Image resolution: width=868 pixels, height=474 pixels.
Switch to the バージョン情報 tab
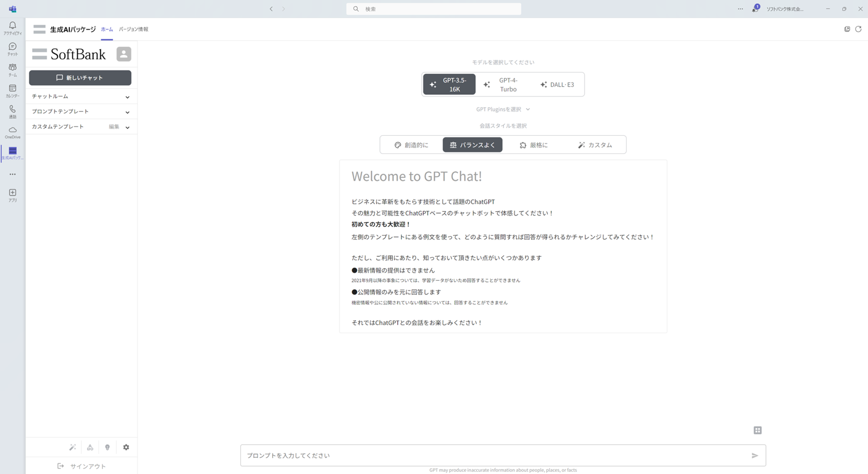(x=134, y=29)
